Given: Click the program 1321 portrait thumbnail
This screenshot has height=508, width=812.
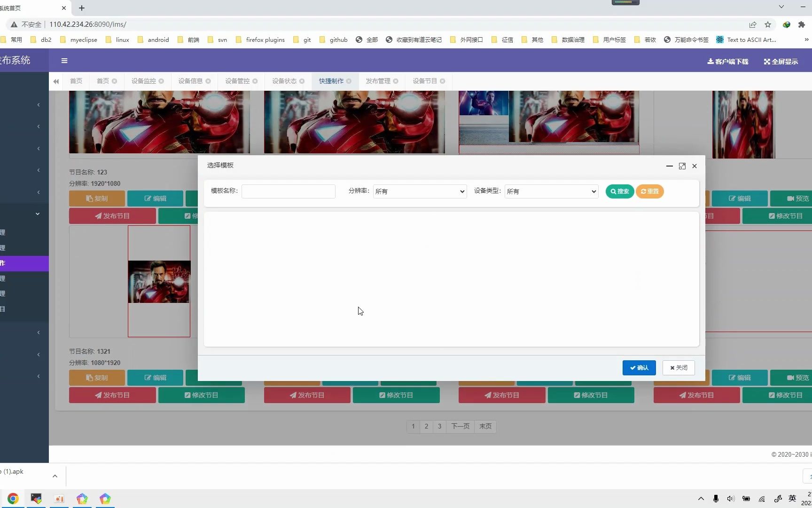Looking at the screenshot, I should (159, 281).
